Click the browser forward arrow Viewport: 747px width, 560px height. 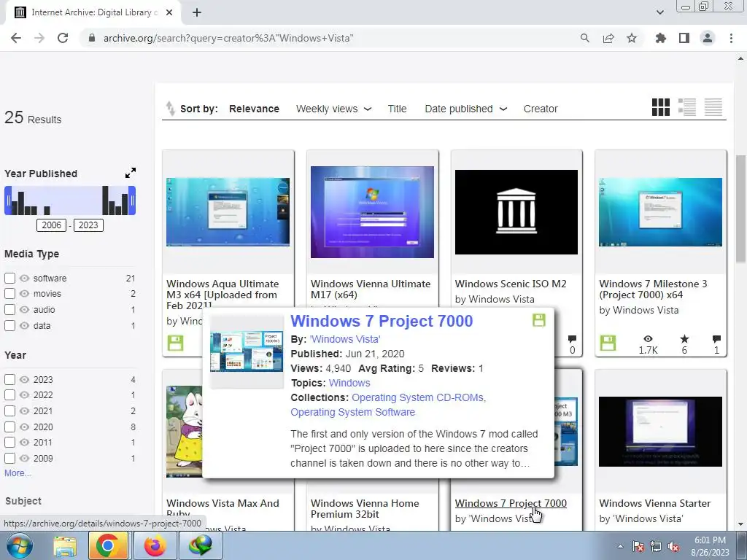39,38
